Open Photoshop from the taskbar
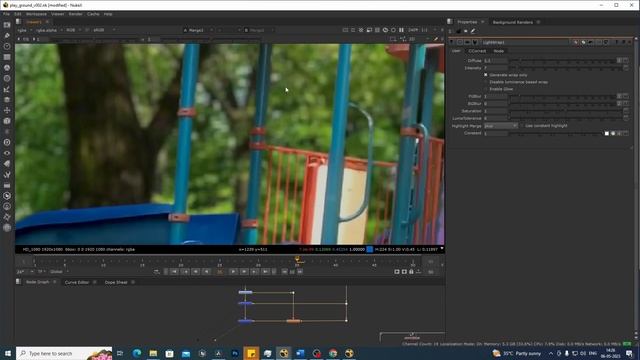The image size is (640, 360). click(235, 353)
